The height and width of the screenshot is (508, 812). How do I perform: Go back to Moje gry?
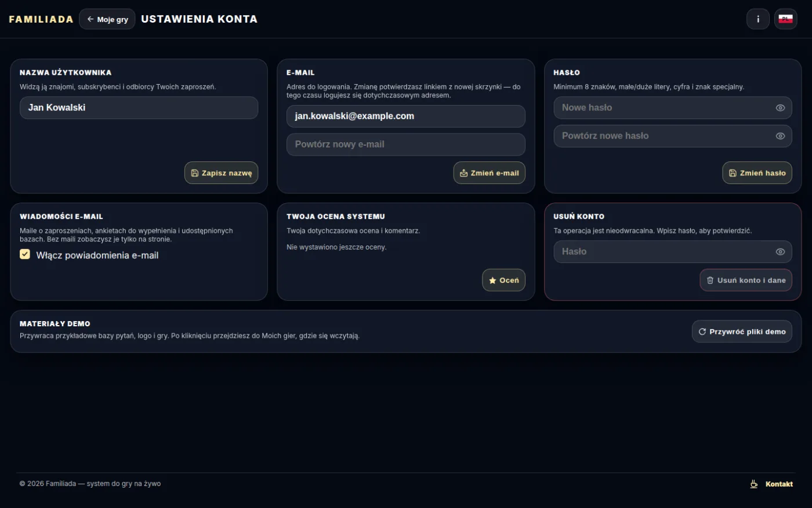coord(107,19)
